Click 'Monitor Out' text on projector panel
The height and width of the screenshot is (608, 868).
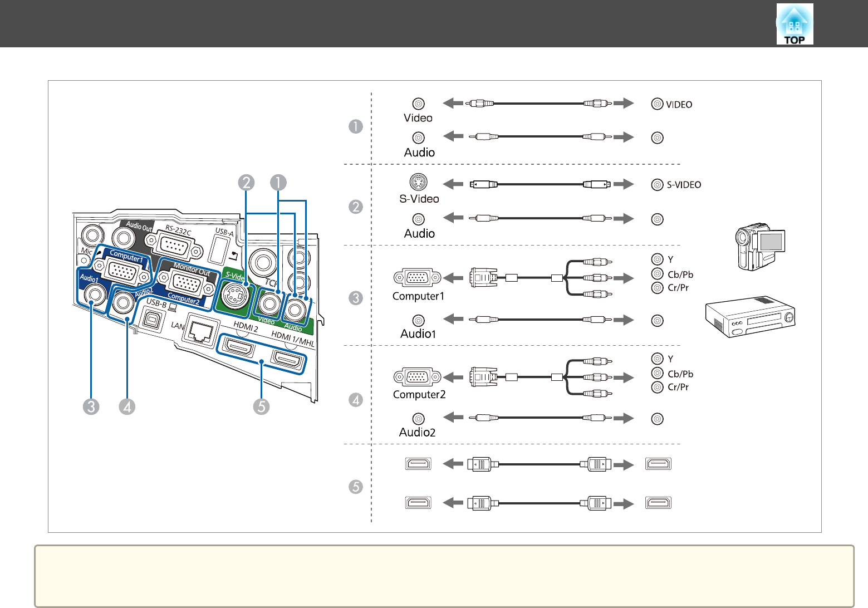[192, 270]
